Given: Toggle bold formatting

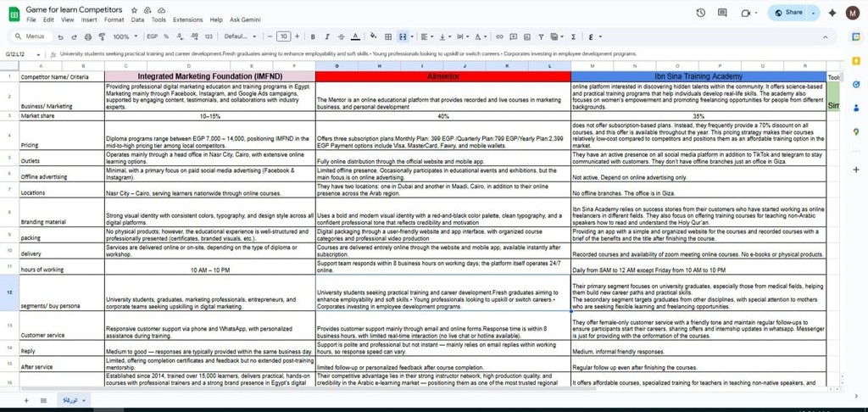Looking at the screenshot, I should pos(313,36).
